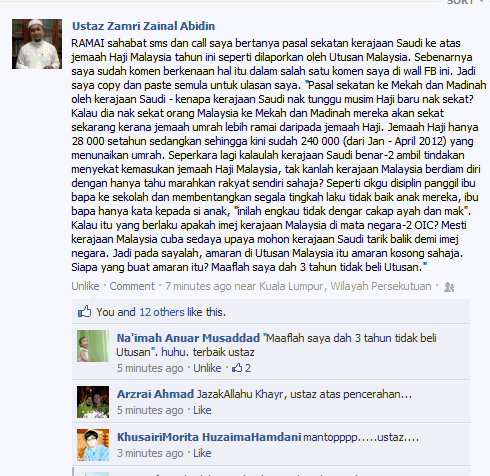
Task: Open Arzrai Ahmad's profile thumbnail
Action: click(93, 402)
